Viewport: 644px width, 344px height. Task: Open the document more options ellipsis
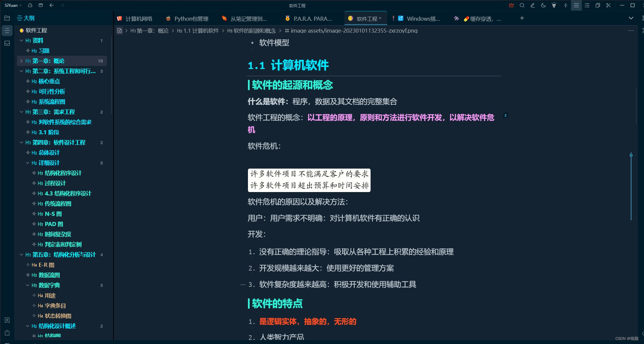click(631, 31)
